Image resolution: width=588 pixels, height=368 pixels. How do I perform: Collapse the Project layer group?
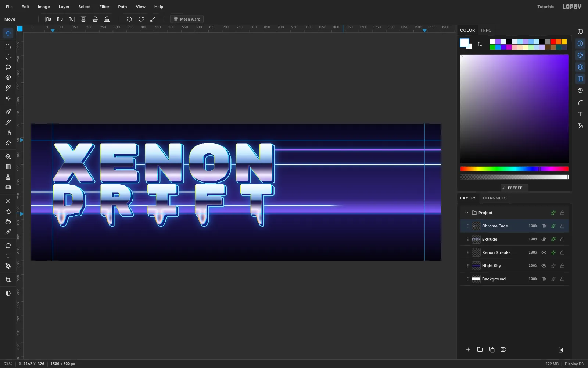tap(467, 213)
